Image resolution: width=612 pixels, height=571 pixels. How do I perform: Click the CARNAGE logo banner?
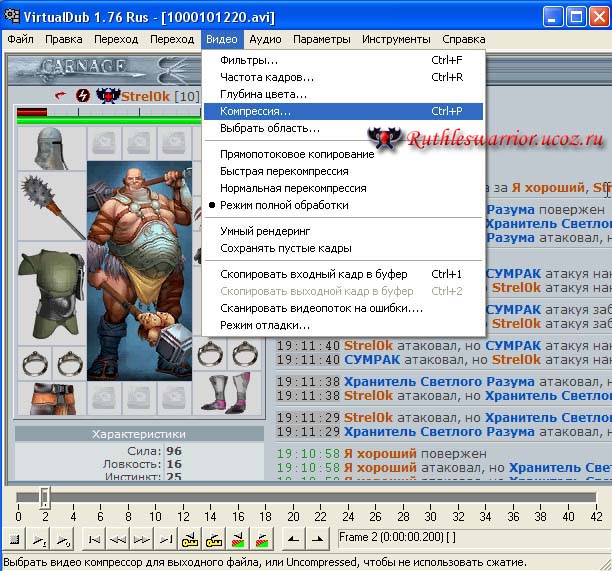click(83, 66)
